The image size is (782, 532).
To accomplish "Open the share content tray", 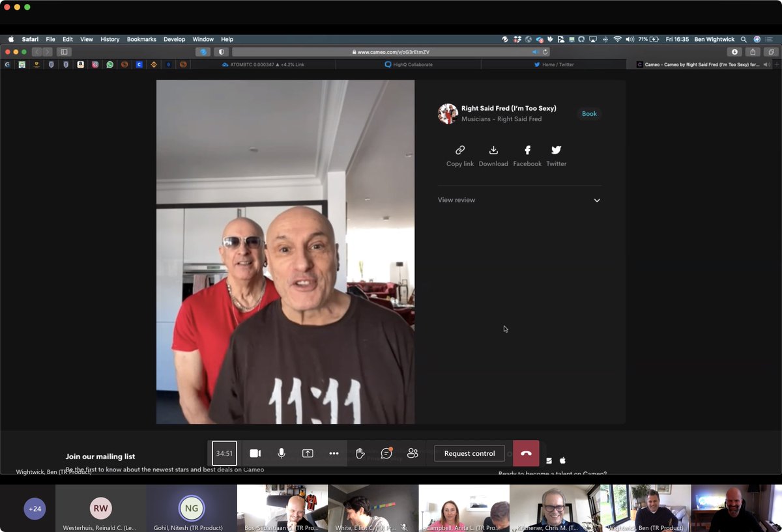I will tap(308, 453).
